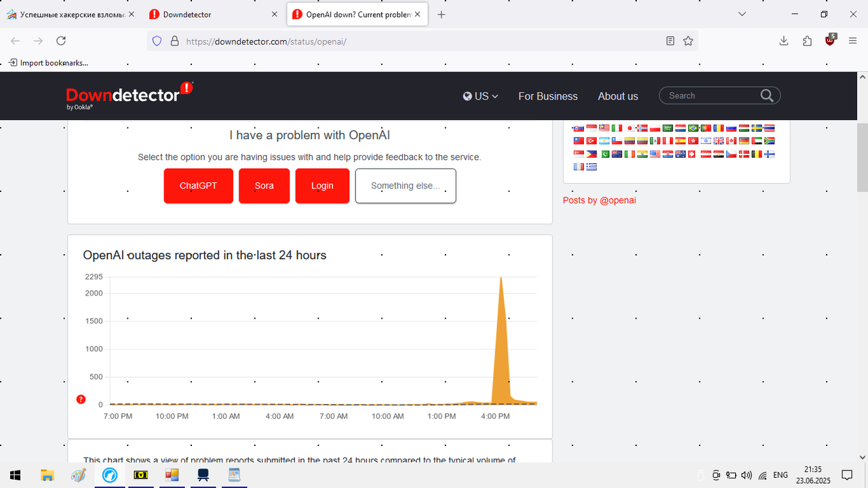Select the South Africa flag
This screenshot has height=488, width=868.
pos(770,141)
